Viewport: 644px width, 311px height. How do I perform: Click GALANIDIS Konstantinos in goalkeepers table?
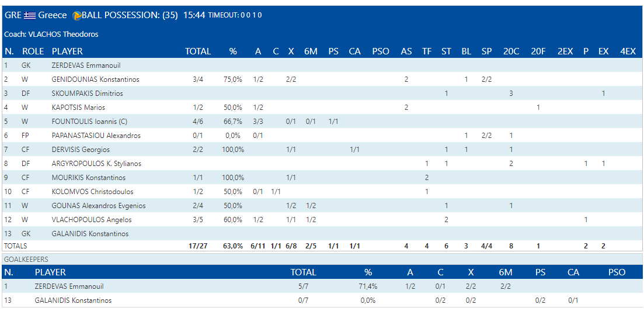(73, 300)
